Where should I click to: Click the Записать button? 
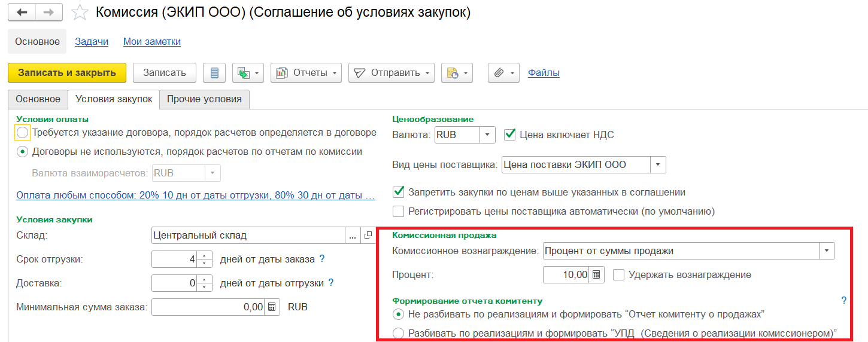(165, 73)
